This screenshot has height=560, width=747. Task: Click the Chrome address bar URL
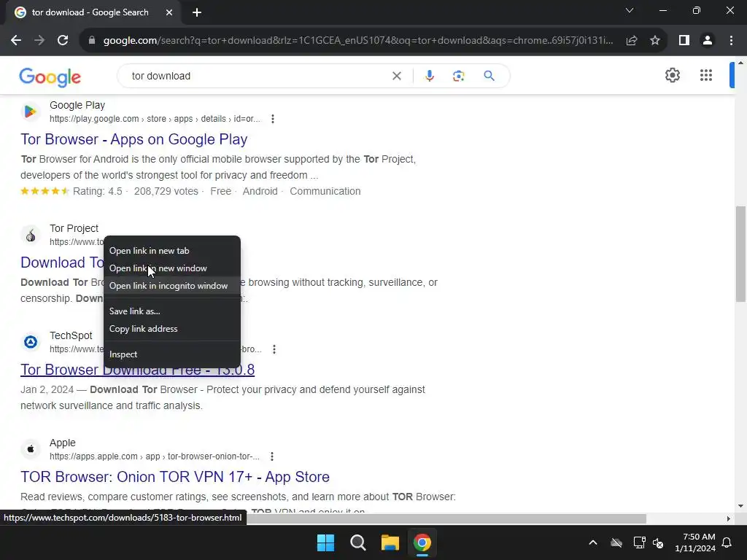358,41
